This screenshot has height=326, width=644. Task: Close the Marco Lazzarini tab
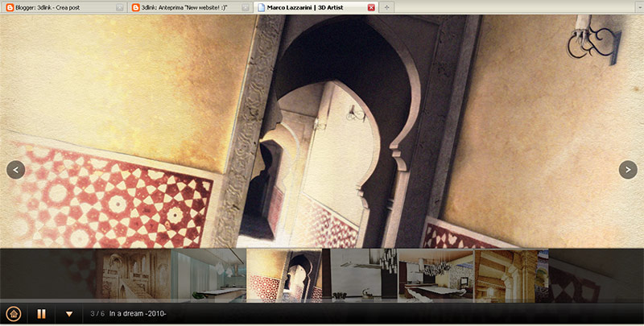pyautogui.click(x=371, y=7)
